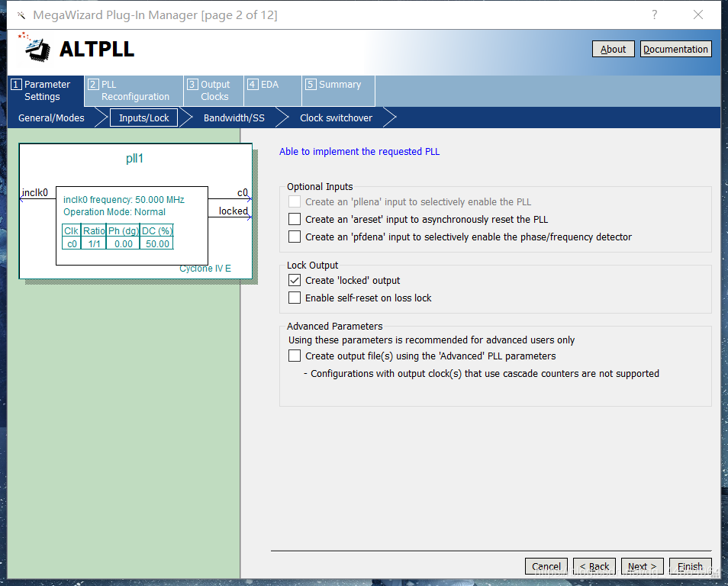Screen dimensions: 728x586
Task: Click 'Able to implement the requested PLL' message
Action: (x=359, y=151)
